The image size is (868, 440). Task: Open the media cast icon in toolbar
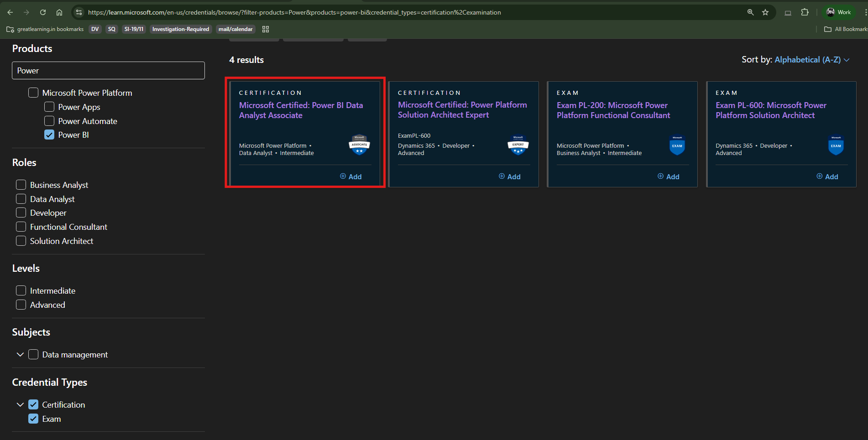pyautogui.click(x=788, y=12)
